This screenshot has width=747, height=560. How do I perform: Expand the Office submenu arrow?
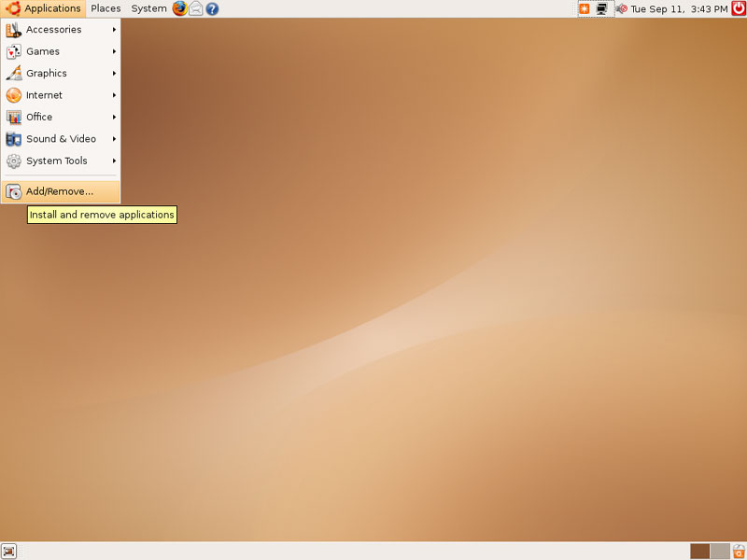point(114,118)
